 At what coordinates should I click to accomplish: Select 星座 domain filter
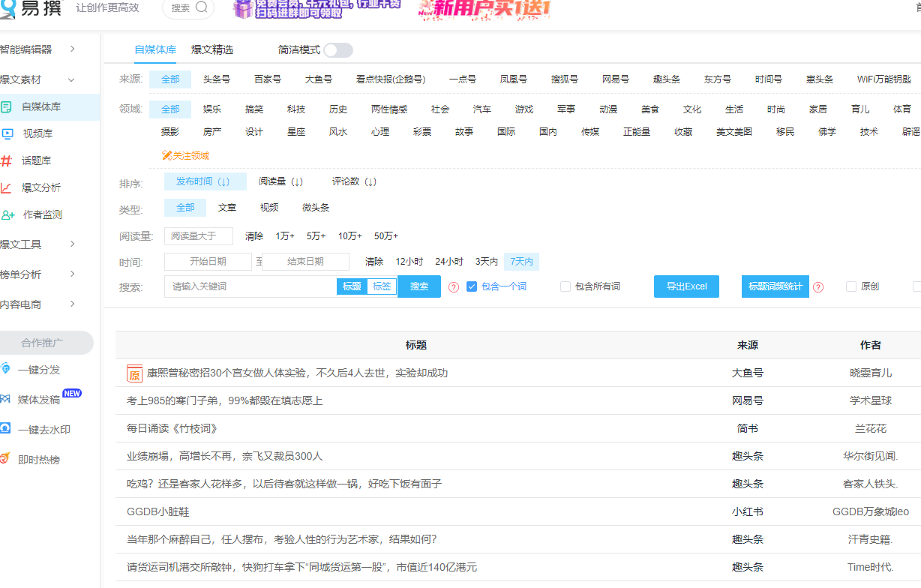point(296,132)
